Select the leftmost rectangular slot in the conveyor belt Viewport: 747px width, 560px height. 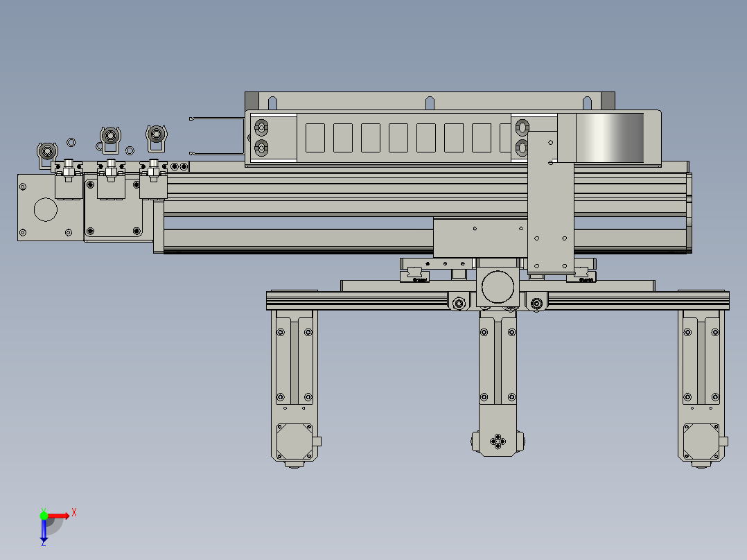pyautogui.click(x=315, y=138)
